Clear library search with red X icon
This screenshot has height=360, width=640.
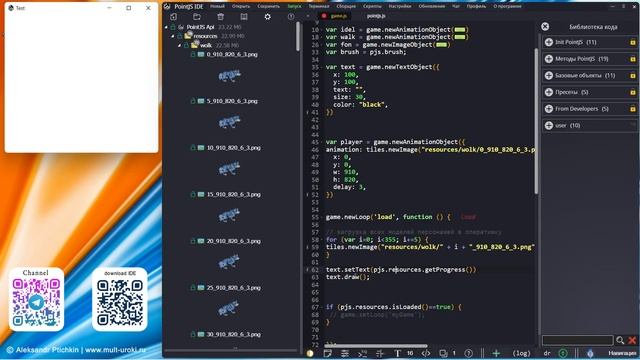click(632, 340)
